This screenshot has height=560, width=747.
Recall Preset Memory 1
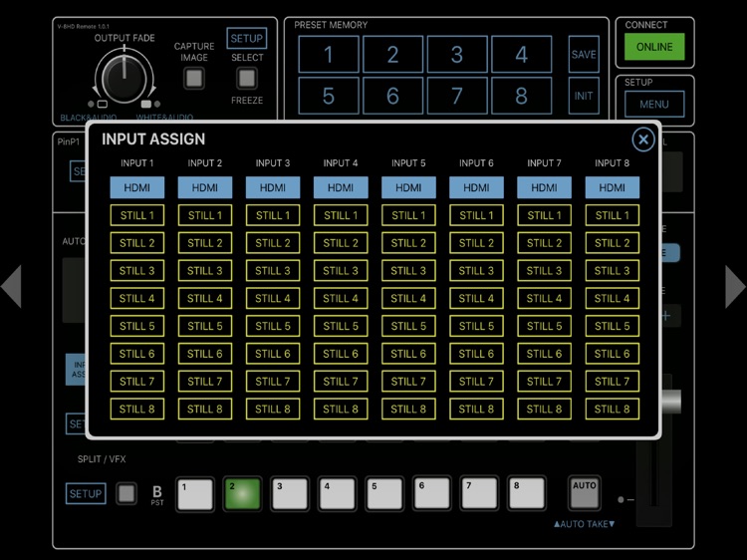pos(329,55)
